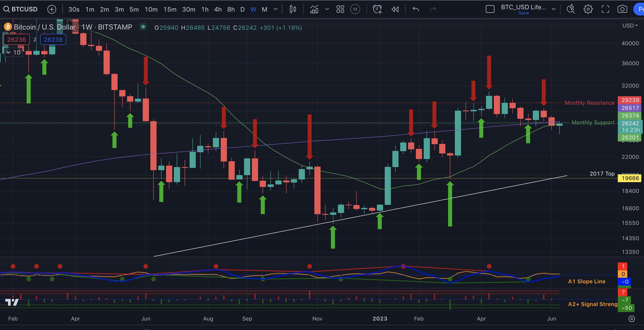Open the USD currency dropdown
Screen dimensions: 644x330
coord(630,26)
